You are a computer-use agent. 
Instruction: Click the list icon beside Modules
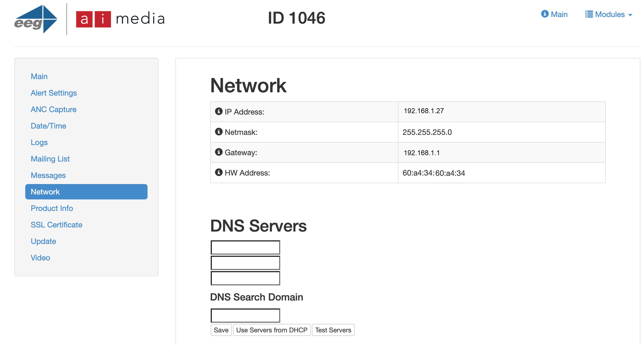click(x=589, y=14)
